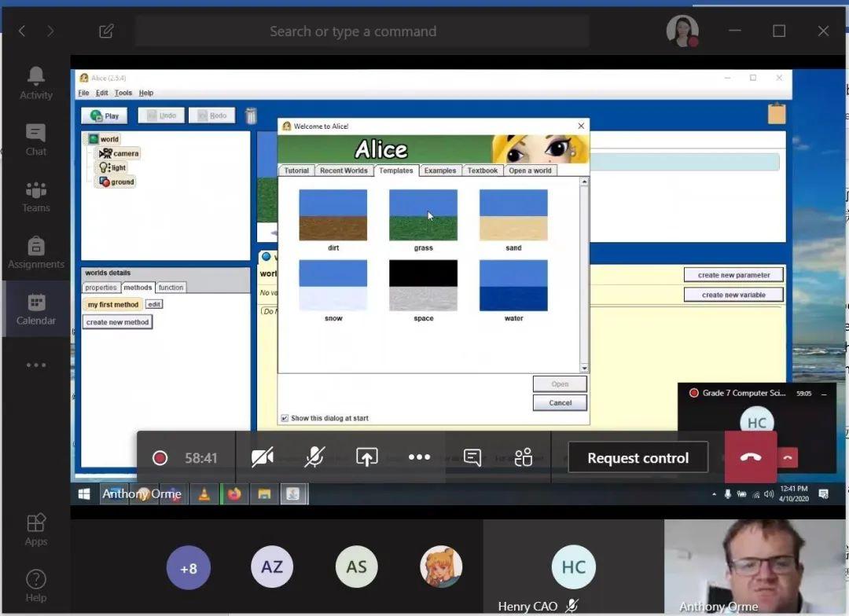Click Redo in Alice toolbar
The width and height of the screenshot is (849, 616).
pyautogui.click(x=211, y=115)
